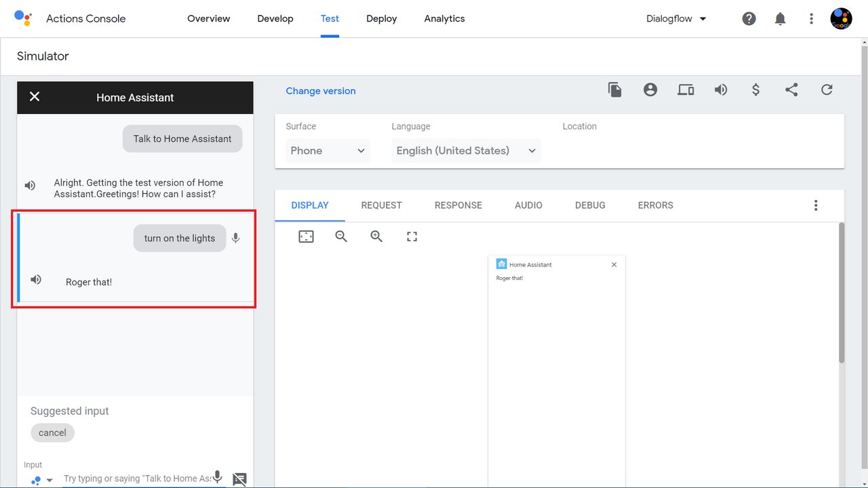Click the 'Home Assistant' conversation header title
This screenshot has width=868, height=488.
[x=135, y=98]
